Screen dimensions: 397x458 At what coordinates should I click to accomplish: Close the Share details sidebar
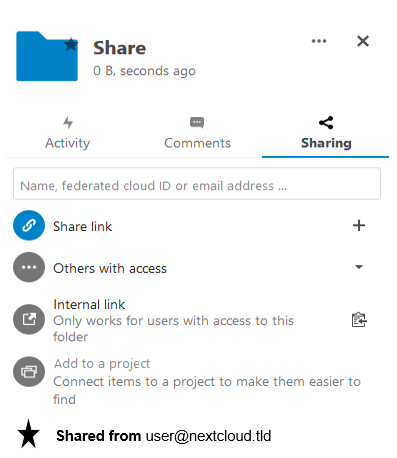click(x=363, y=41)
